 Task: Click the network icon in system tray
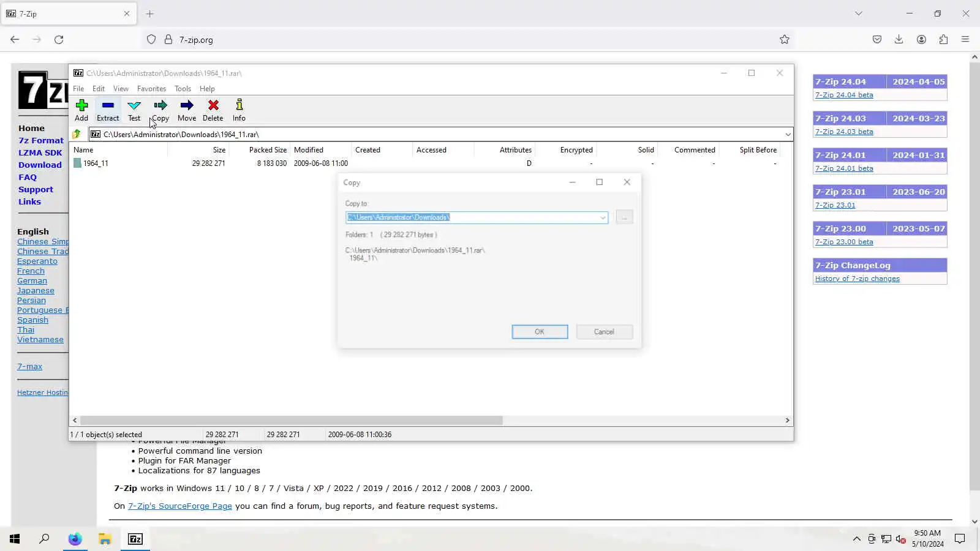coord(886,539)
